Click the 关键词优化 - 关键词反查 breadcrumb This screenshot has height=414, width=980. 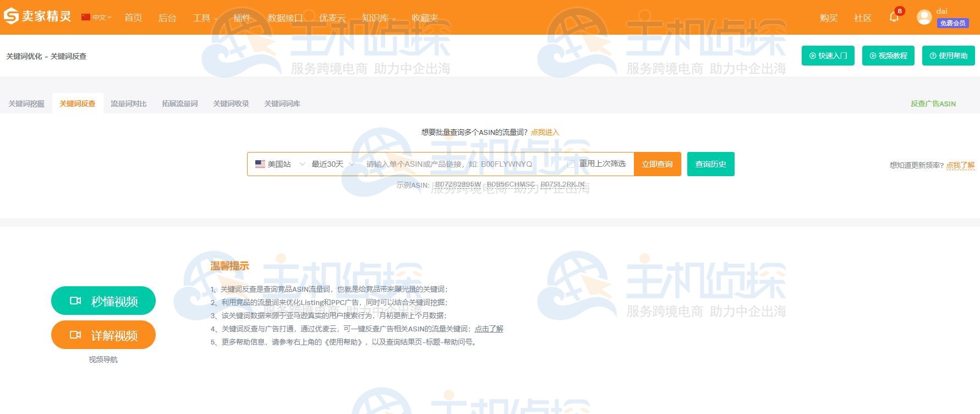(x=46, y=56)
